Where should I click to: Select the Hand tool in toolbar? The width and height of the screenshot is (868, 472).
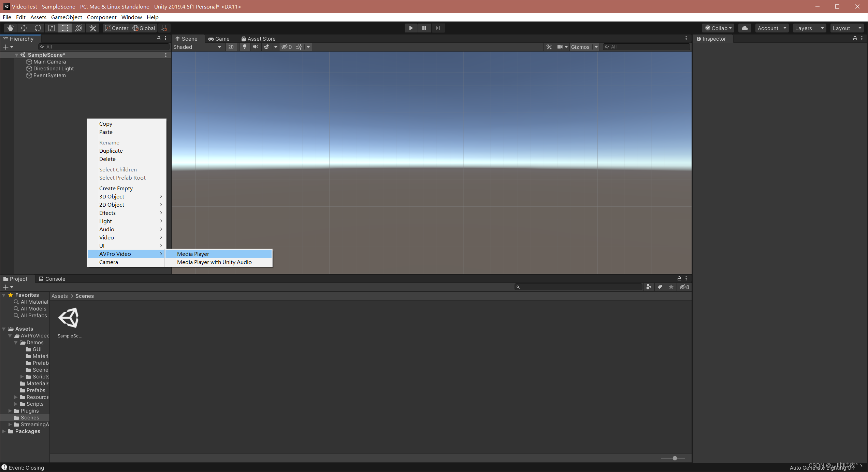point(10,28)
